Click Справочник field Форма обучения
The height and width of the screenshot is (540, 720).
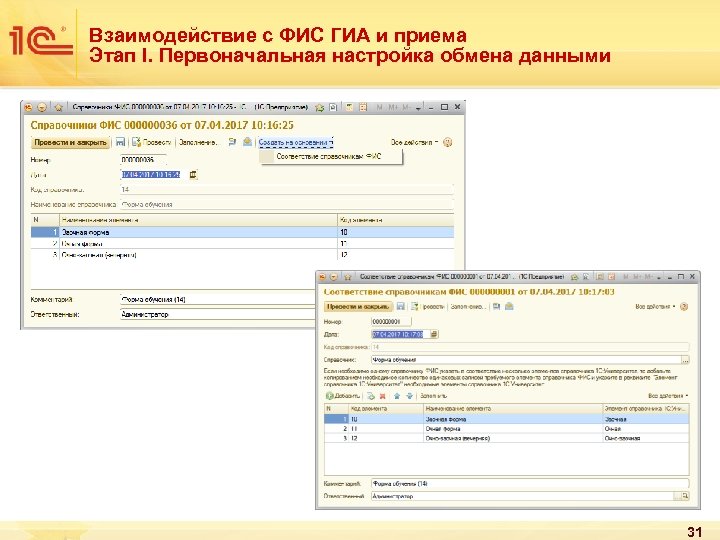(x=526, y=360)
